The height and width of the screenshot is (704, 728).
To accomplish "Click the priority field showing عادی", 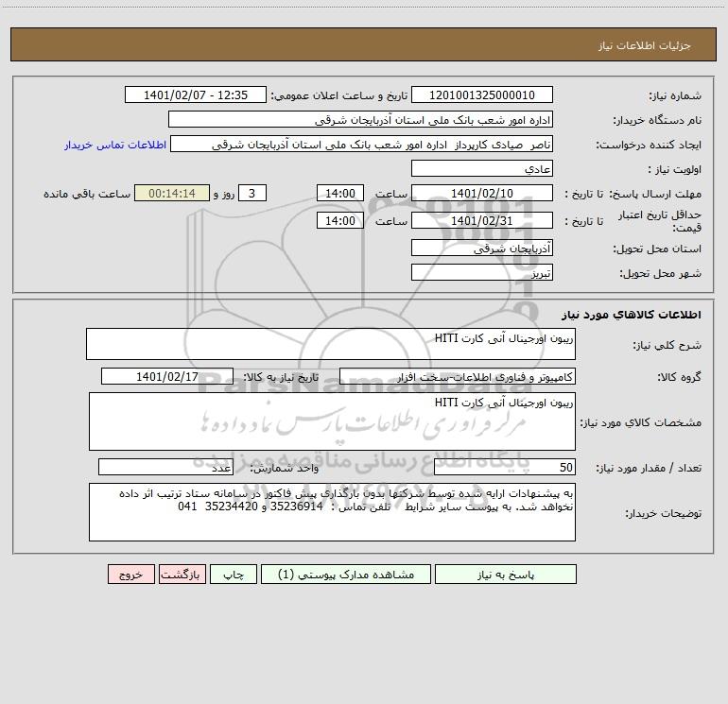I will [x=482, y=168].
